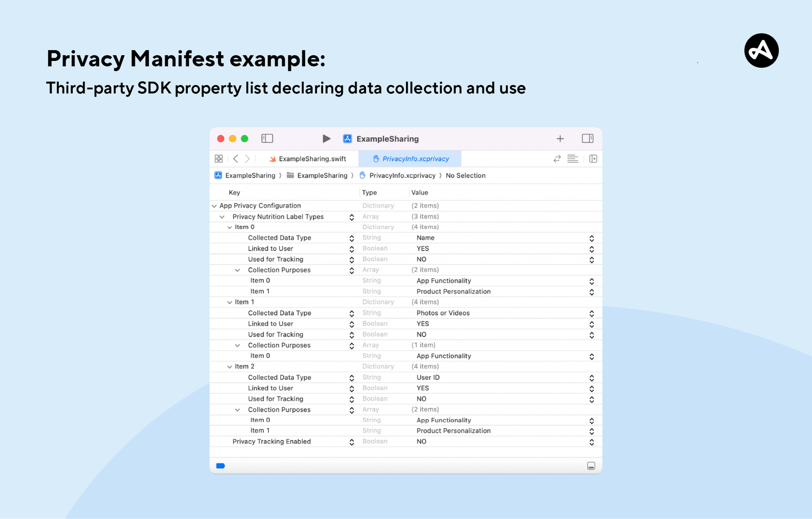Open Photos or Videos value dropdown
The width and height of the screenshot is (812, 519).
[592, 313]
